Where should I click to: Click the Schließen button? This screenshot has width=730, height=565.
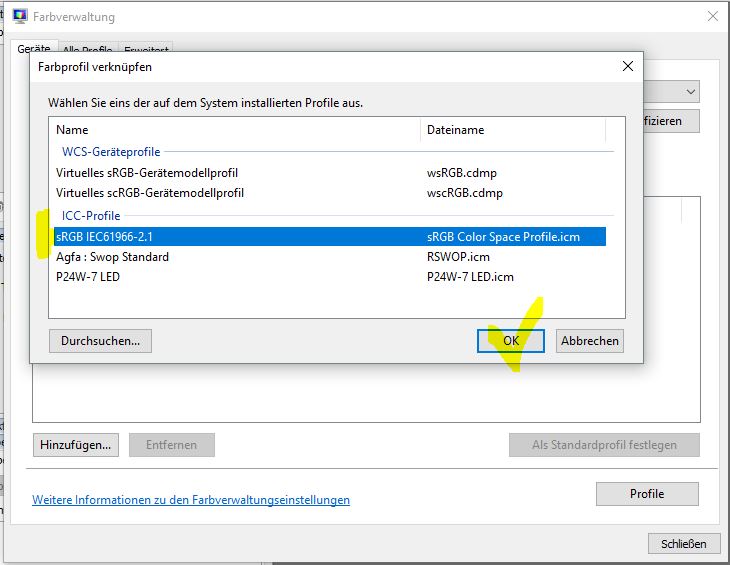(x=684, y=544)
